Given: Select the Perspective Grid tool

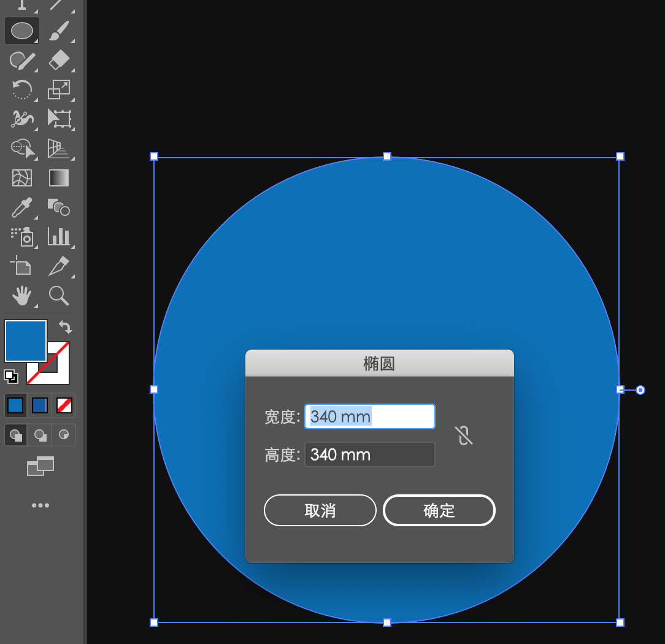Looking at the screenshot, I should pyautogui.click(x=59, y=148).
